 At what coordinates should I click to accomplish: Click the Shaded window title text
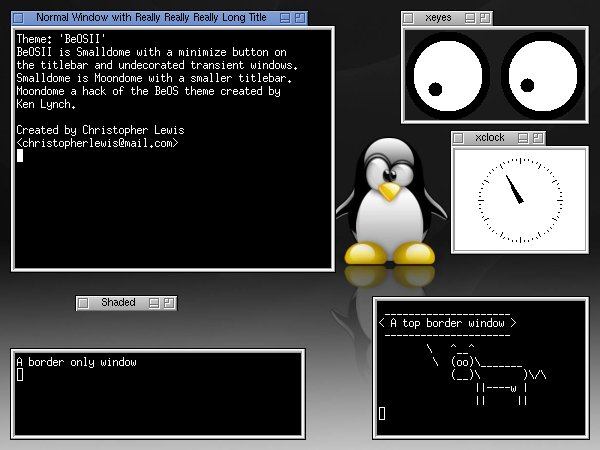[118, 302]
